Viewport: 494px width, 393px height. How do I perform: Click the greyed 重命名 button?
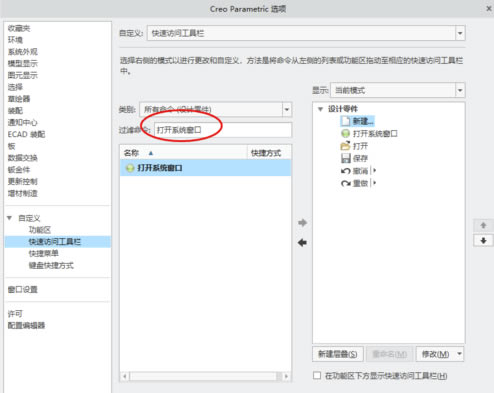[x=389, y=354]
